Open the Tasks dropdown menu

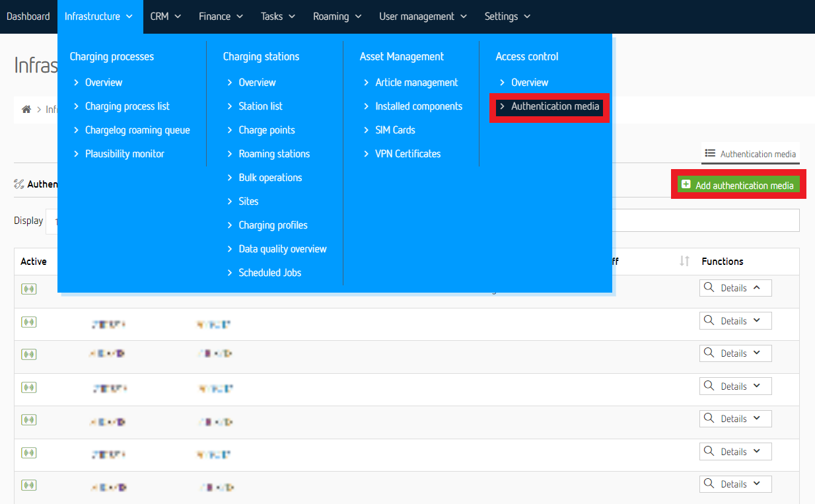pos(278,17)
